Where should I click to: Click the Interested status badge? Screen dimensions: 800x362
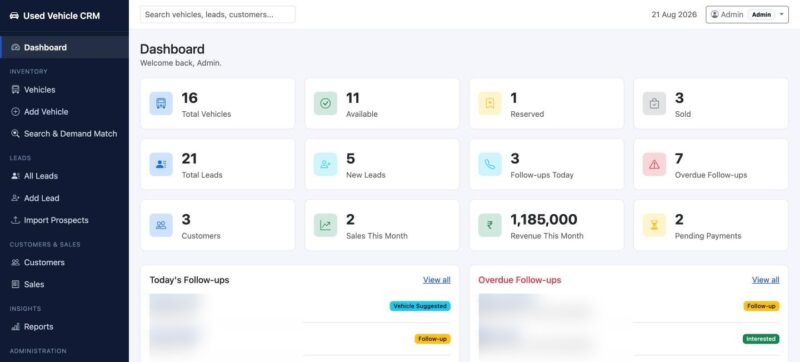(x=761, y=339)
